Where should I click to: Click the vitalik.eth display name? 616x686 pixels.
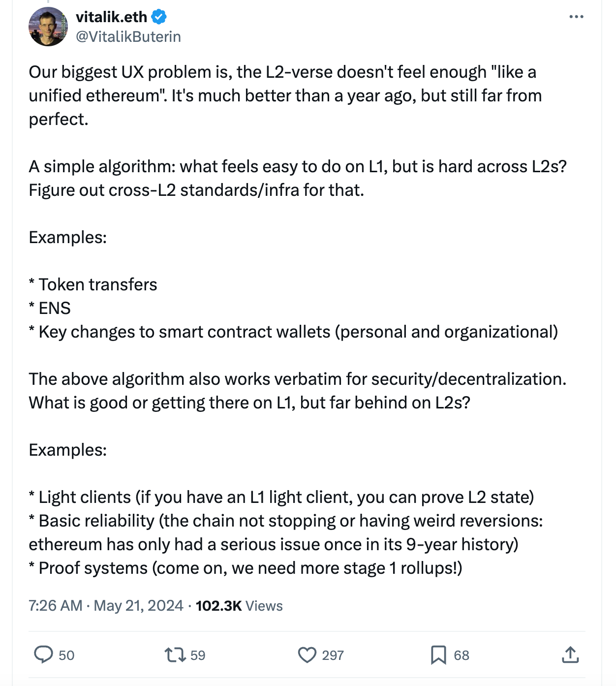(111, 17)
